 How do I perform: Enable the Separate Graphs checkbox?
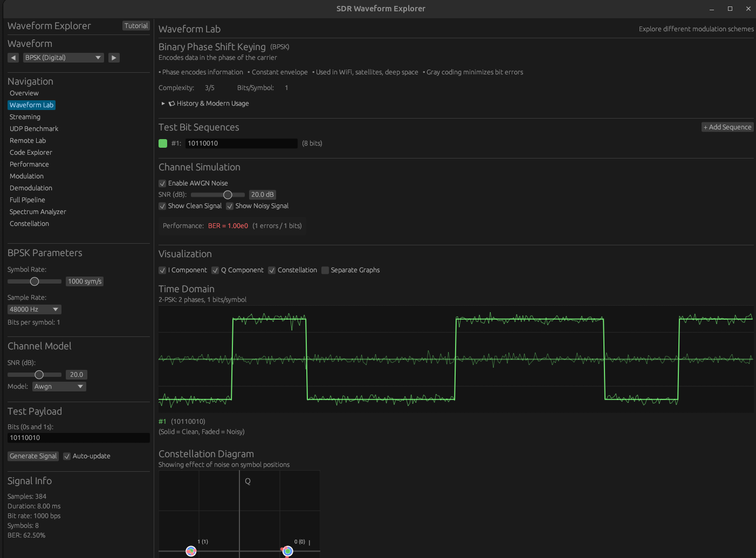point(325,270)
